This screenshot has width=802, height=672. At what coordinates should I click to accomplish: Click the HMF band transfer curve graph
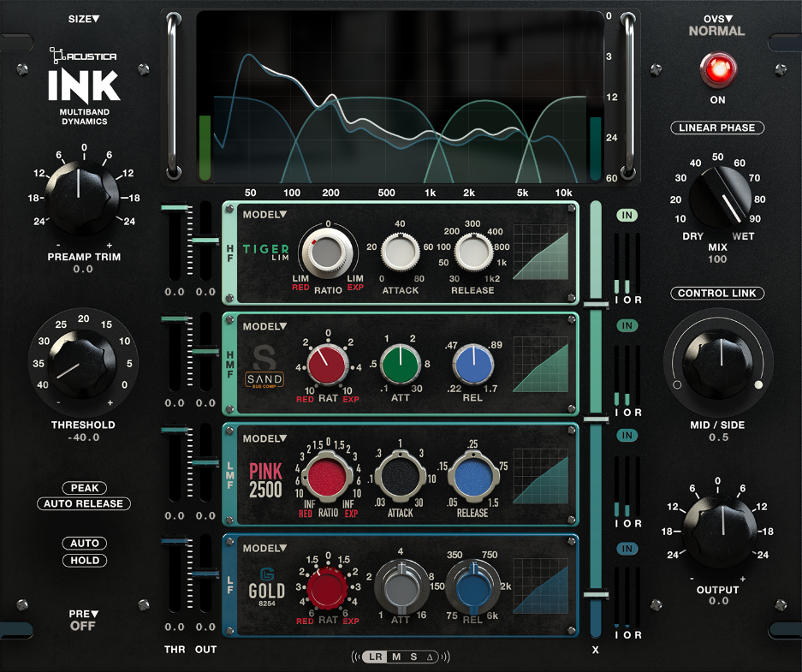[x=541, y=364]
